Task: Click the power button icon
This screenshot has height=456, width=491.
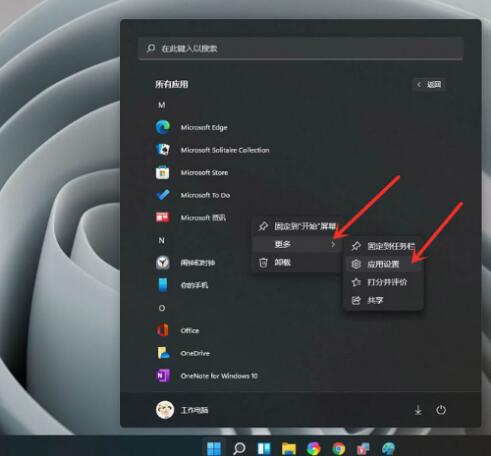Action: (x=441, y=410)
